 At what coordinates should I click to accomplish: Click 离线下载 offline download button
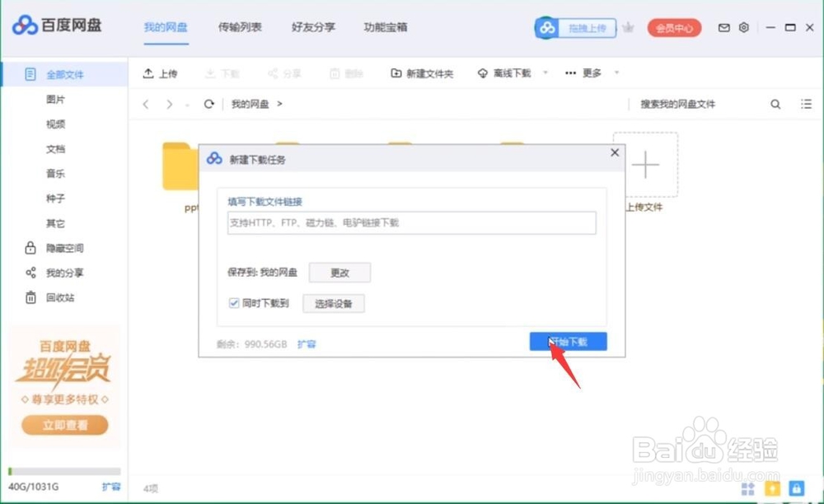pyautogui.click(x=504, y=73)
